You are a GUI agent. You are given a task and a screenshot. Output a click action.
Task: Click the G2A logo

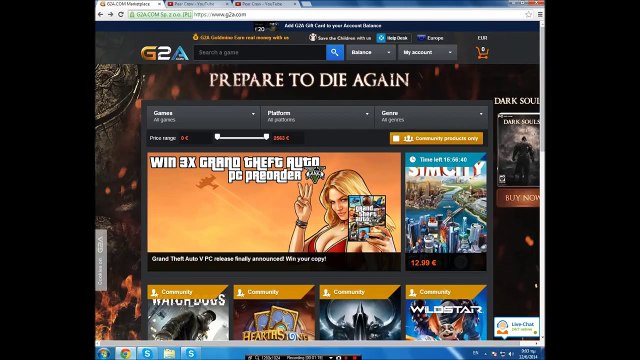tap(164, 53)
